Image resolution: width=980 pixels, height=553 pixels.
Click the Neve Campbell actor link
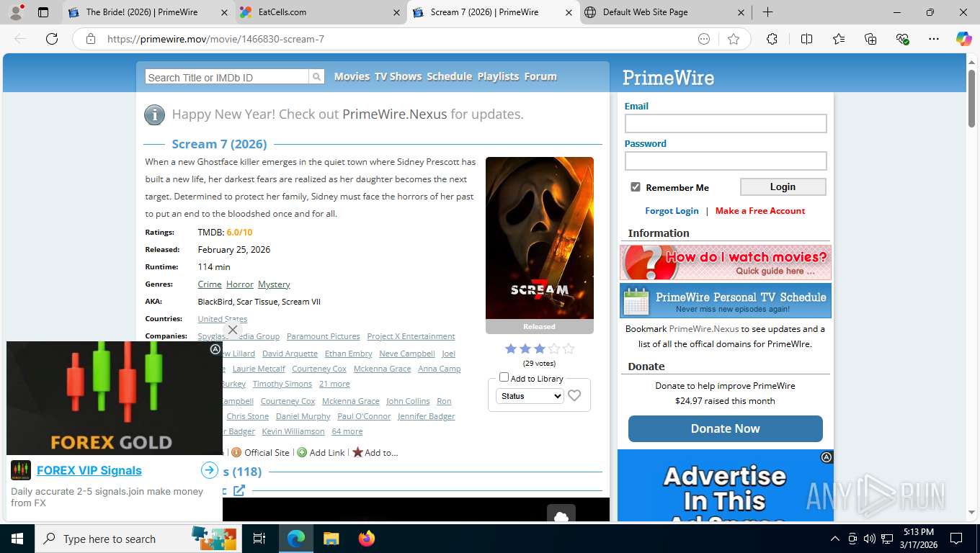coord(407,354)
